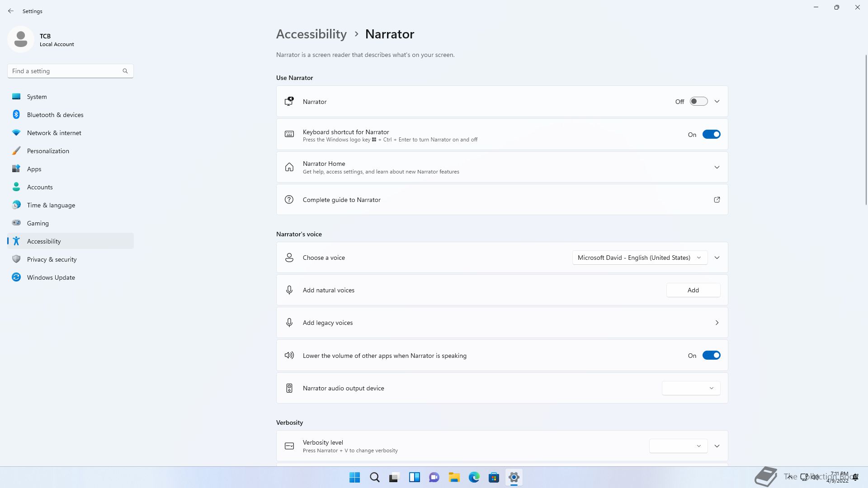Toggle off Lower the volume of other apps
Image resolution: width=868 pixels, height=488 pixels.
click(711, 356)
